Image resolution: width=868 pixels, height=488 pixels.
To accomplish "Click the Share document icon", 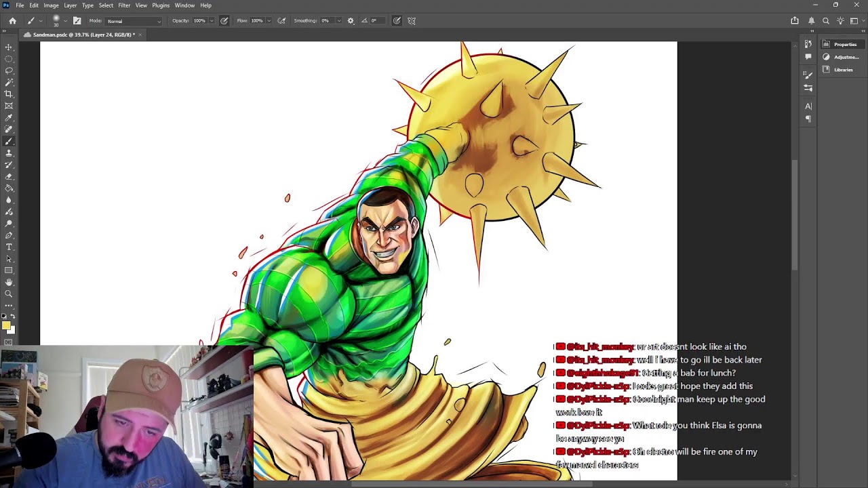I will click(x=795, y=21).
